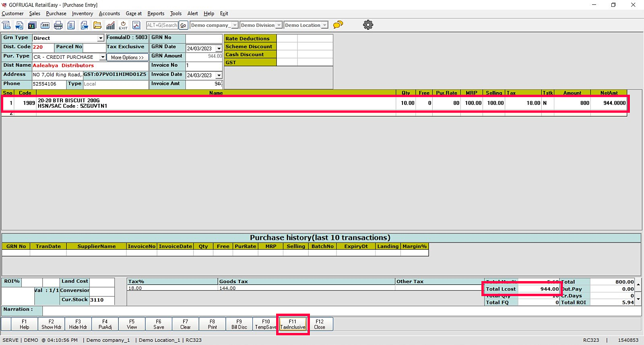Click the F9 Bill Disc button

click(239, 324)
